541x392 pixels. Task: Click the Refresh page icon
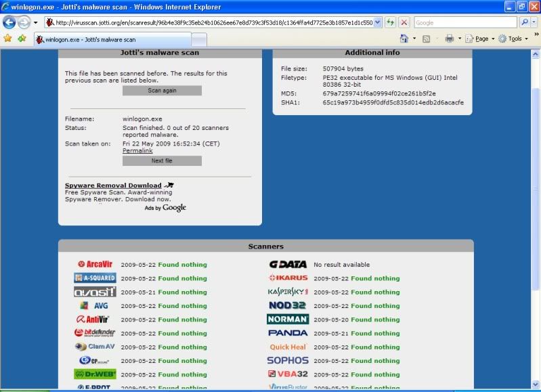[390, 23]
